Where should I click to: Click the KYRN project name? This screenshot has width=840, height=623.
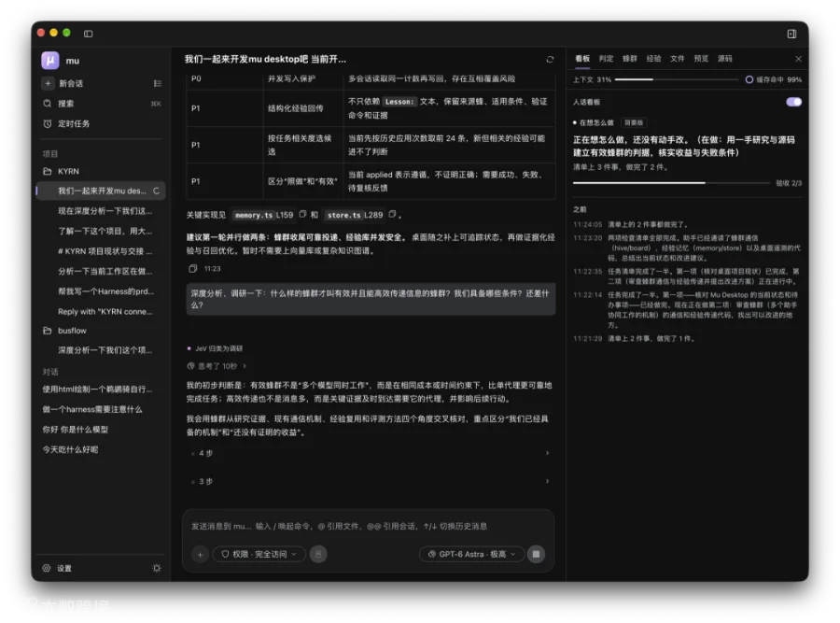68,171
